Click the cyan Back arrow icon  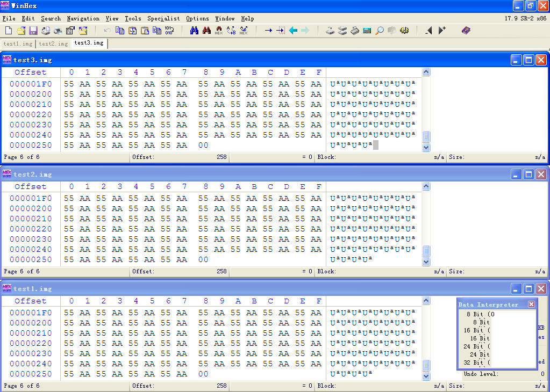click(293, 31)
